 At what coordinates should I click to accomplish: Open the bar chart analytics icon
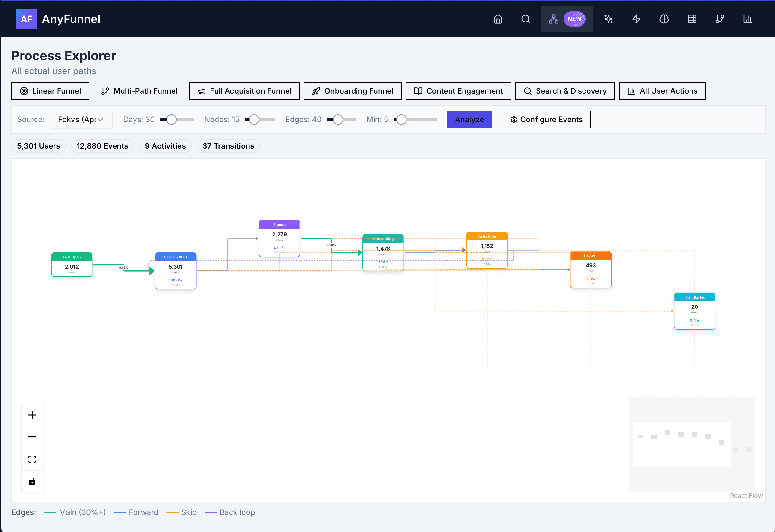747,19
